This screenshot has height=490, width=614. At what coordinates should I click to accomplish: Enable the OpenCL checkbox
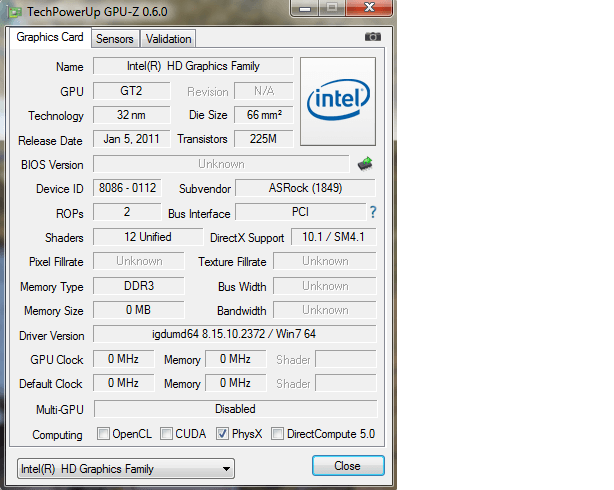click(x=103, y=434)
